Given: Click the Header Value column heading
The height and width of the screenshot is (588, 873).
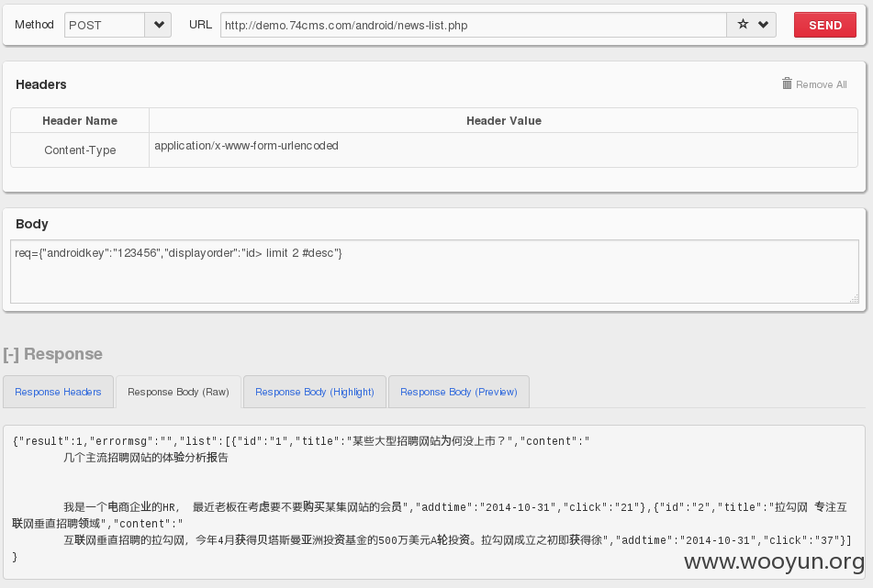Looking at the screenshot, I should click(x=503, y=121).
